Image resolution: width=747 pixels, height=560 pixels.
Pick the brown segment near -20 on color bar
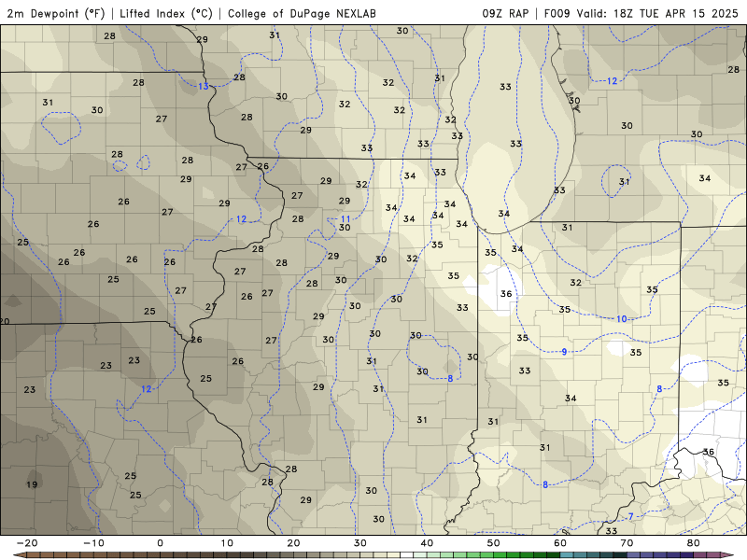click(34, 555)
